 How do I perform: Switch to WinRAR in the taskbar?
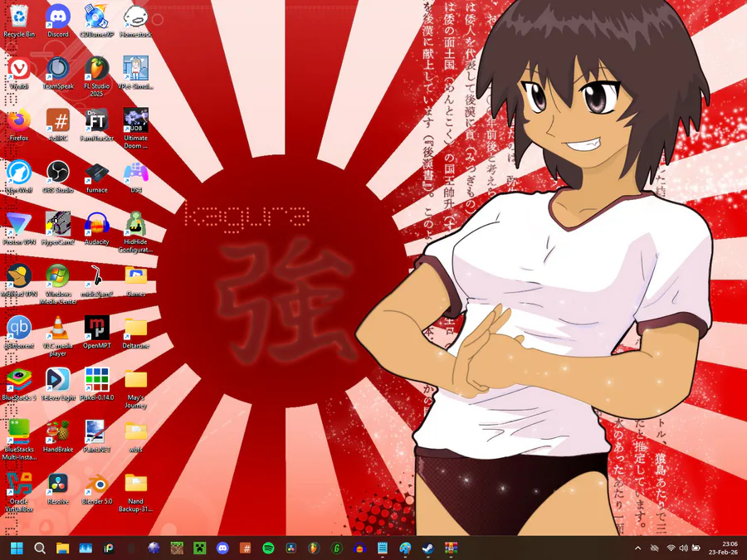(452, 548)
